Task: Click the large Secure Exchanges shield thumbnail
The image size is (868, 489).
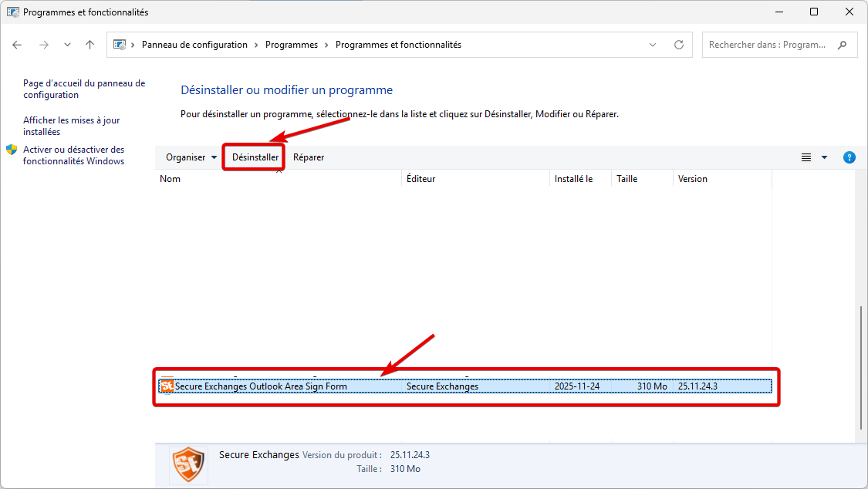Action: tap(189, 464)
